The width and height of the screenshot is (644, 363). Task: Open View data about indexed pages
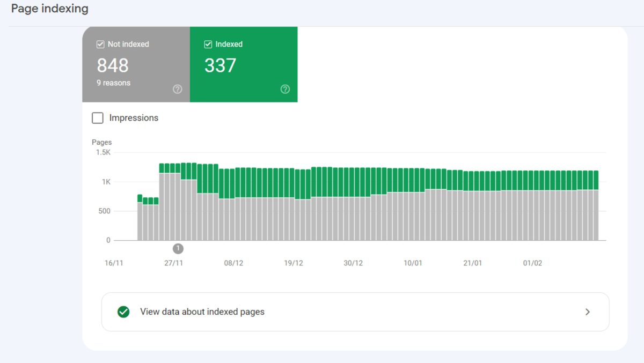click(x=202, y=312)
